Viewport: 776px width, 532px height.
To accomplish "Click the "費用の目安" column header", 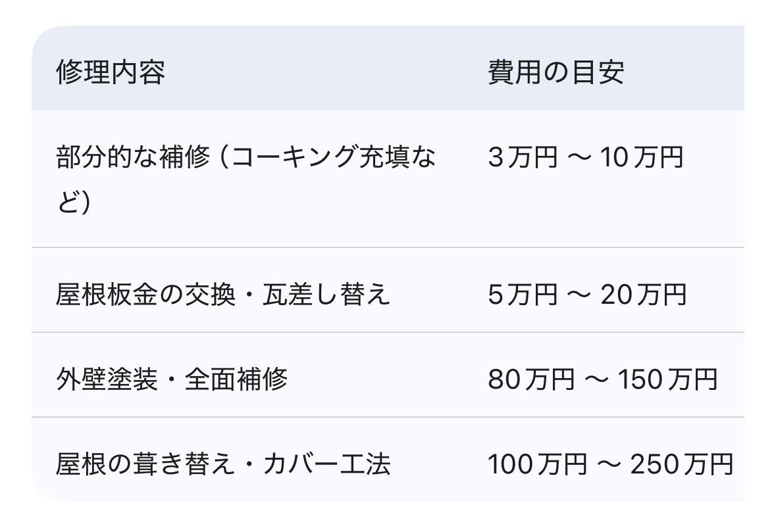I will pos(556,72).
